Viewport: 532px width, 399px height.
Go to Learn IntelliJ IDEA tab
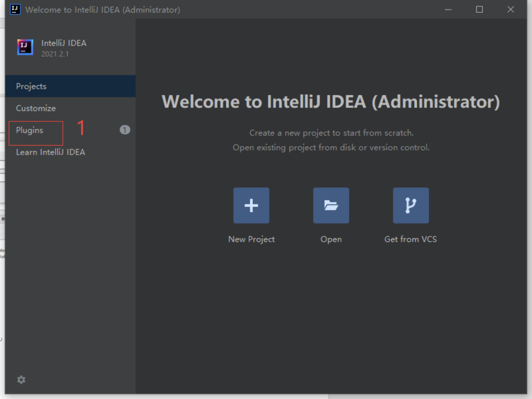(50, 152)
